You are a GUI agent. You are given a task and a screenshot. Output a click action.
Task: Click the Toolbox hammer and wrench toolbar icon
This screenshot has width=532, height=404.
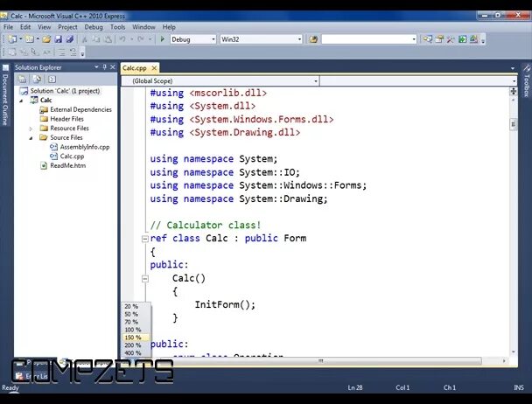point(451,39)
